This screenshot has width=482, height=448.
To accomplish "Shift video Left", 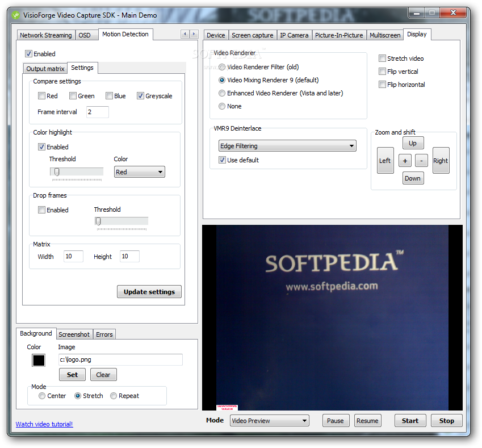I will pyautogui.click(x=385, y=161).
